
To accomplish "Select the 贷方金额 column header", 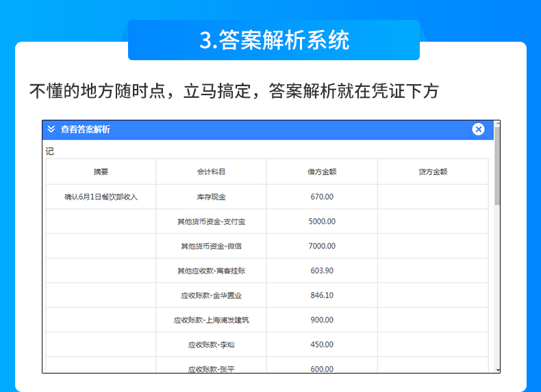I will [x=433, y=172].
